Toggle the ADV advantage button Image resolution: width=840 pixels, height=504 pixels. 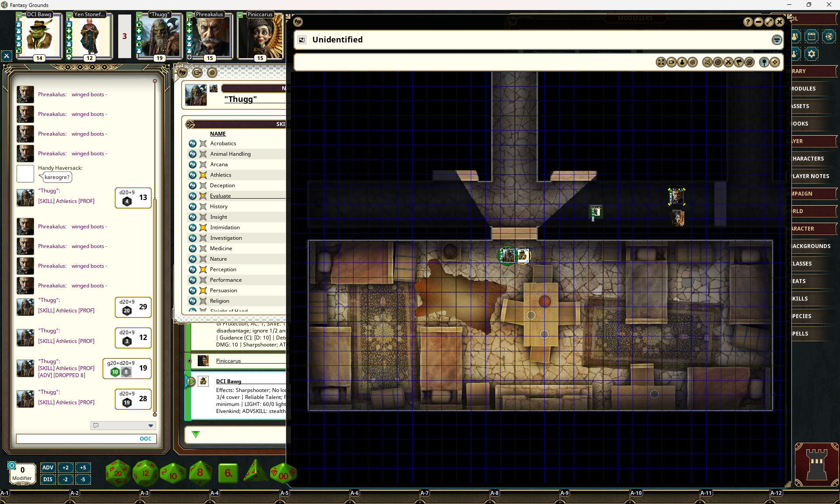point(48,468)
